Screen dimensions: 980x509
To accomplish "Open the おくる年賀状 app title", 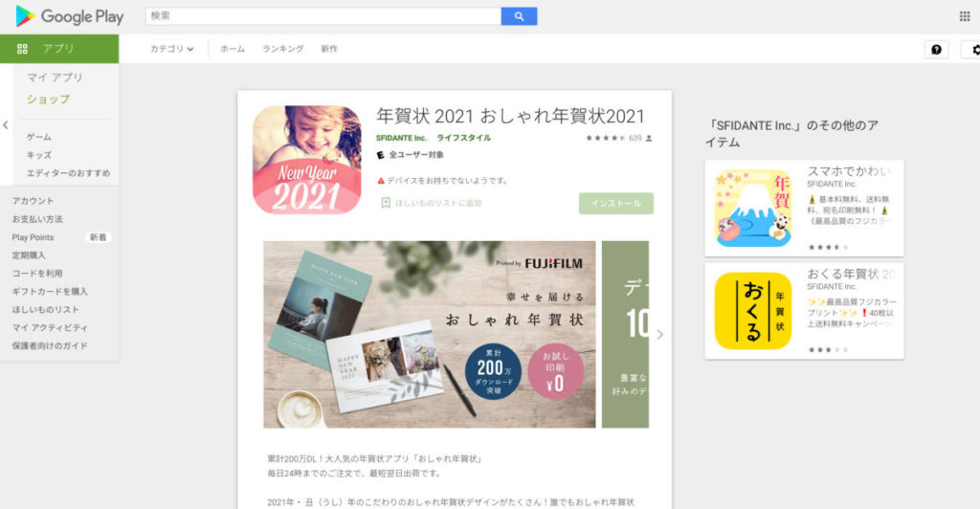I will (x=851, y=274).
